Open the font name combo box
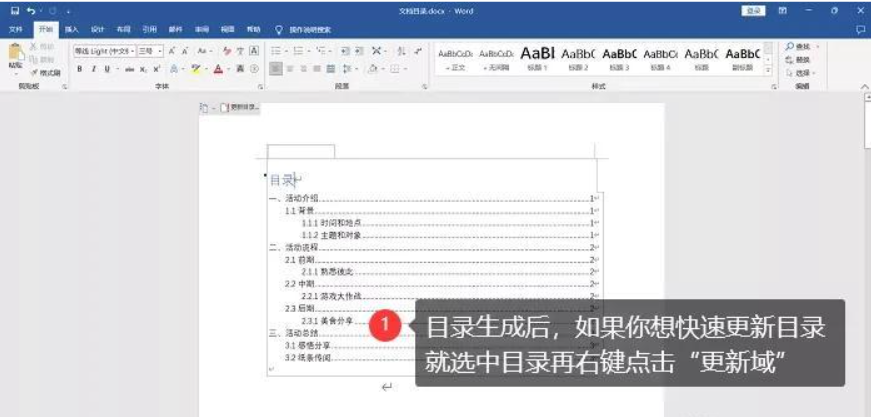This screenshot has width=871, height=417. pyautogui.click(x=104, y=51)
